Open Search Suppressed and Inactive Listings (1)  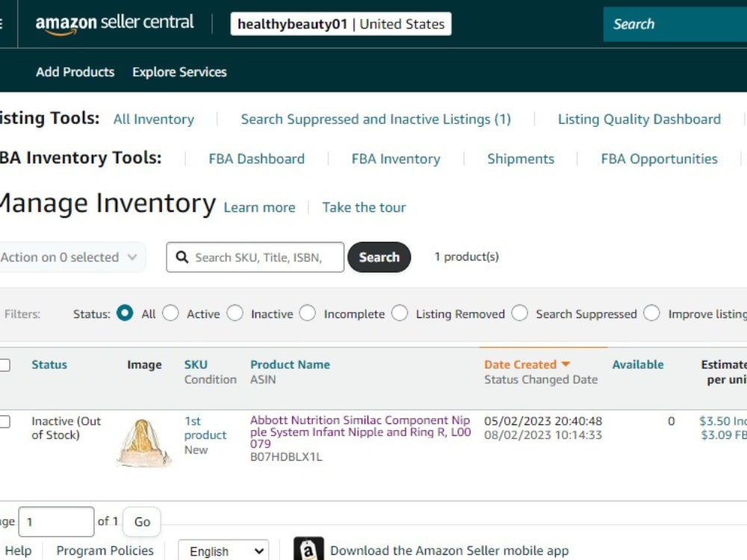click(376, 119)
